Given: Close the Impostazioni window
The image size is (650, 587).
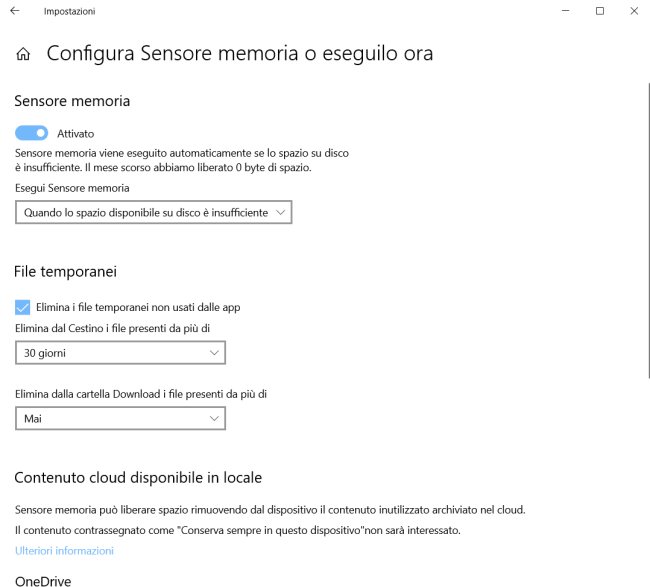Looking at the screenshot, I should [634, 11].
